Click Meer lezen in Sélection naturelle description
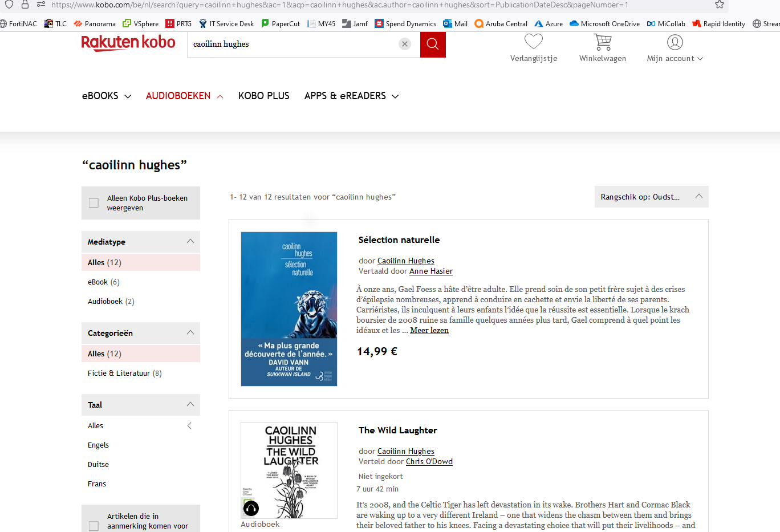The width and height of the screenshot is (780, 532). pos(429,330)
